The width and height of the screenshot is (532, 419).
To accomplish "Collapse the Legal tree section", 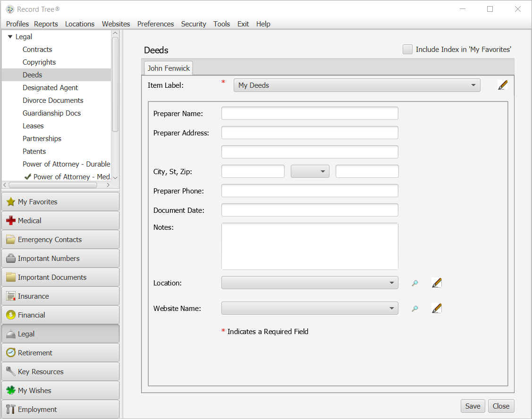I will [9, 36].
